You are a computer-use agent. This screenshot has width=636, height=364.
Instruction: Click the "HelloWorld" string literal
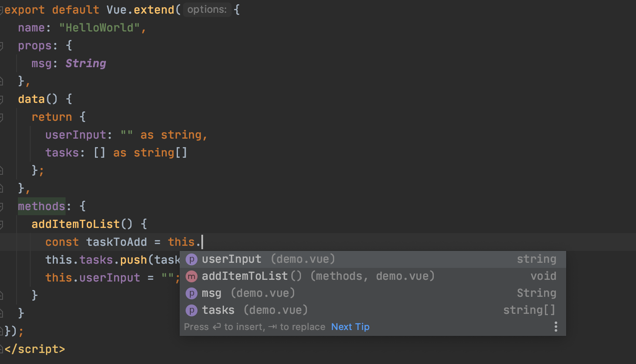click(x=100, y=28)
